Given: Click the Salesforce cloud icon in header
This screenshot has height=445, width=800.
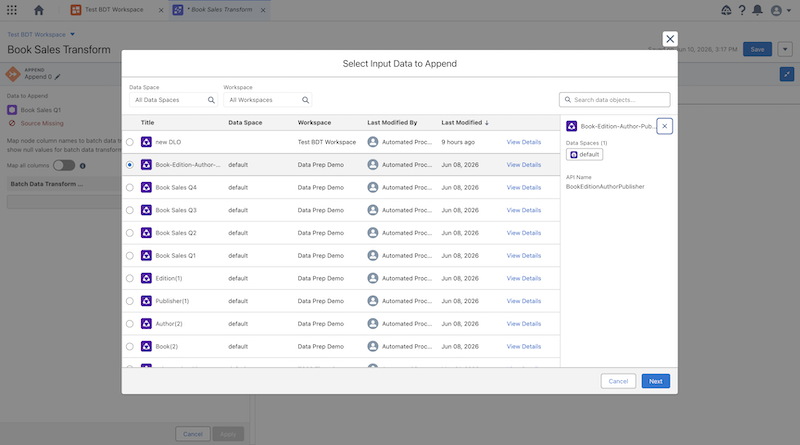Looking at the screenshot, I should click(726, 10).
